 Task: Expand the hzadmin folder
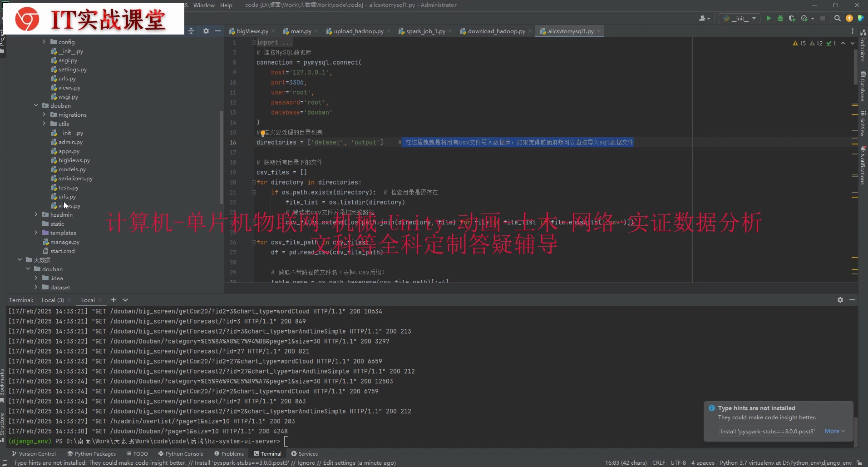pyautogui.click(x=36, y=214)
